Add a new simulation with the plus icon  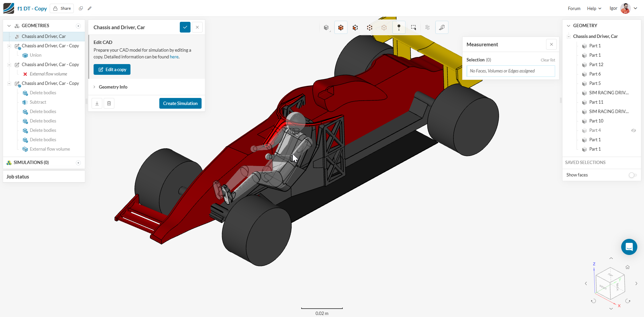click(x=78, y=163)
